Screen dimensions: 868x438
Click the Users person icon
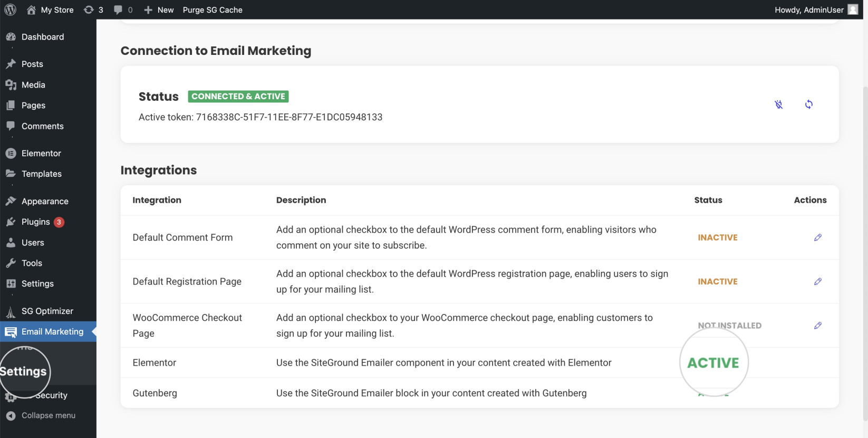pyautogui.click(x=11, y=242)
